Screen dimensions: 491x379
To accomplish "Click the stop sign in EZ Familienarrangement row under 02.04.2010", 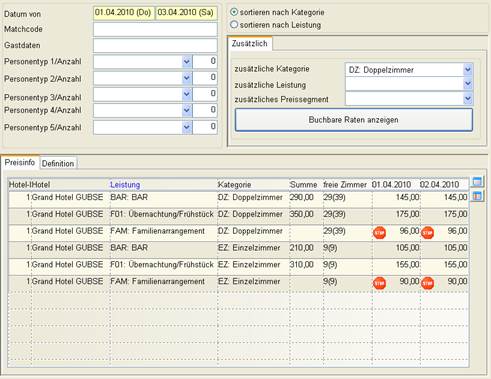I will (427, 283).
